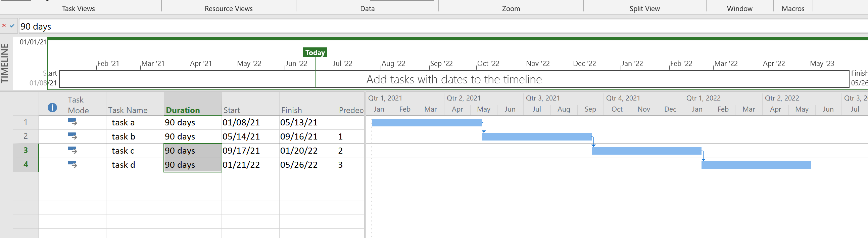Open the Resource Views ribbon group
The width and height of the screenshot is (868, 238).
(x=229, y=9)
